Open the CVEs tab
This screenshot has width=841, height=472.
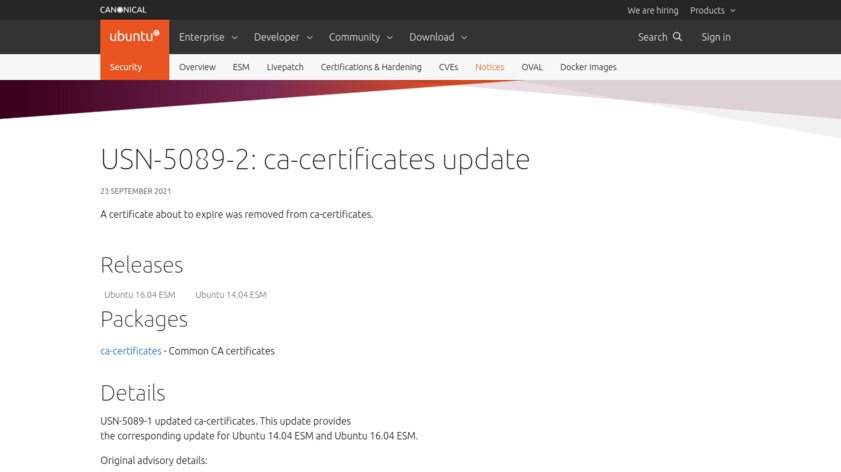coord(448,67)
